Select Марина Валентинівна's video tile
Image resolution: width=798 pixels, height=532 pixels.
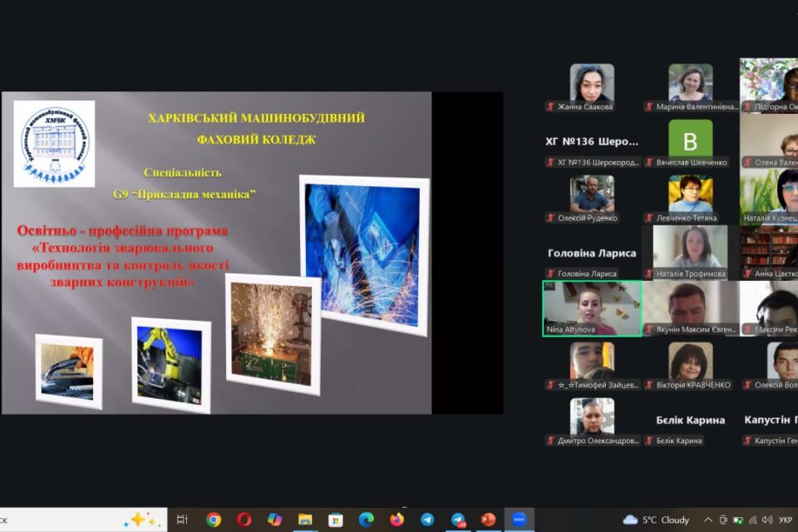691,86
